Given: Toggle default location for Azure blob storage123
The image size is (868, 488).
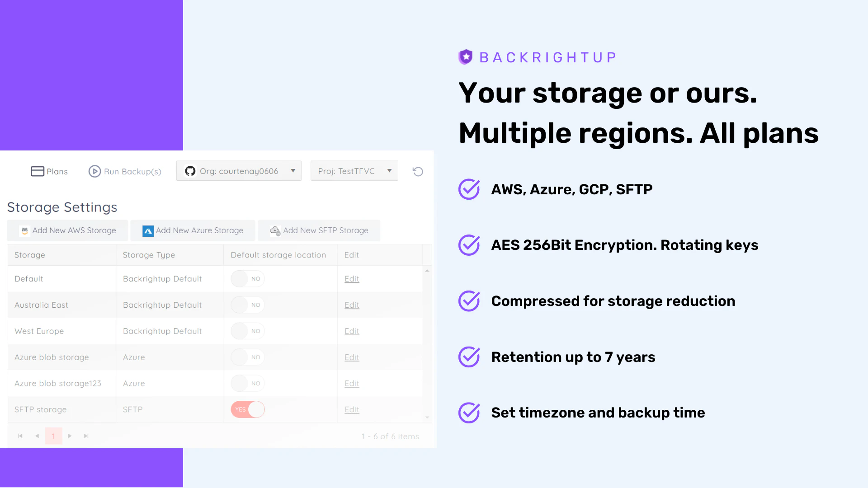Looking at the screenshot, I should (247, 383).
